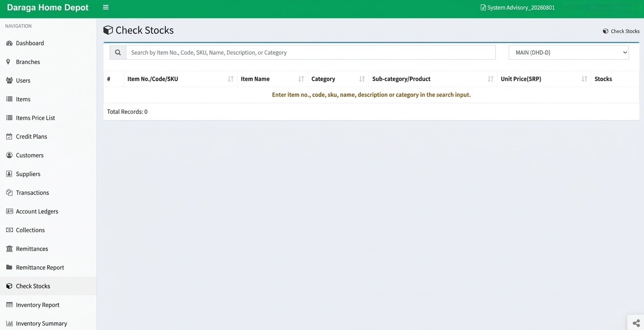The width and height of the screenshot is (644, 330).
Task: Open Inventory Report menu item
Action: pos(48,305)
